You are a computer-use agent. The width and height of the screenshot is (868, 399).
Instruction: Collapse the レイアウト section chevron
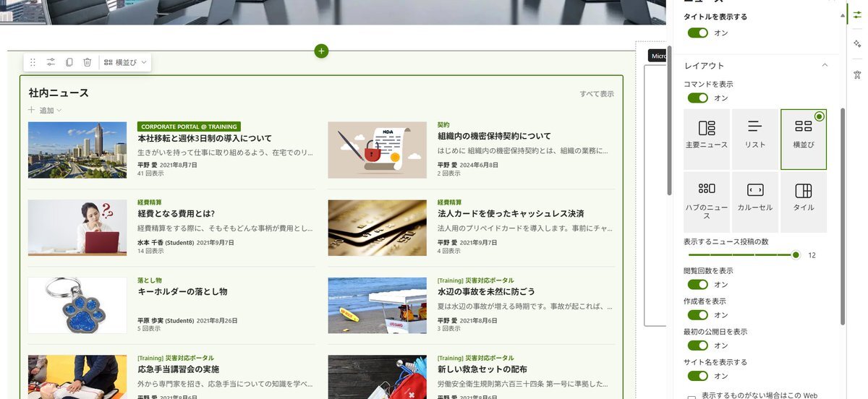[825, 66]
